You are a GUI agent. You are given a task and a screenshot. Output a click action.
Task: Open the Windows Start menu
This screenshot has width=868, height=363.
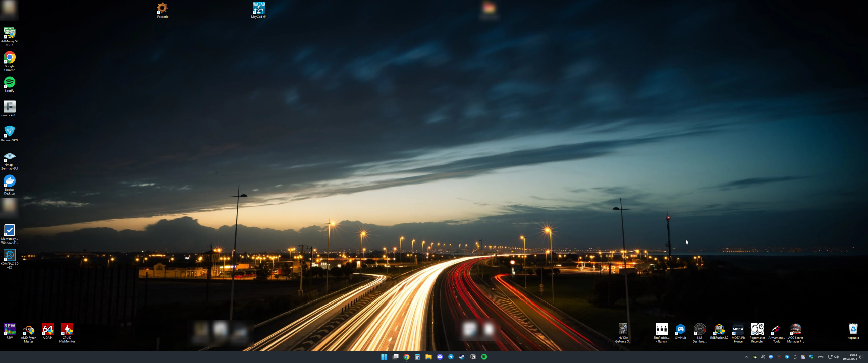point(384,357)
